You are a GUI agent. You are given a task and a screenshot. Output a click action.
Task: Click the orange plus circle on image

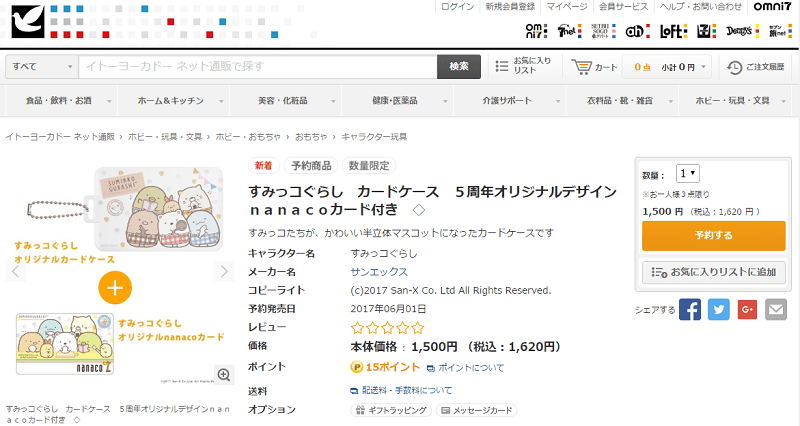[x=115, y=288]
